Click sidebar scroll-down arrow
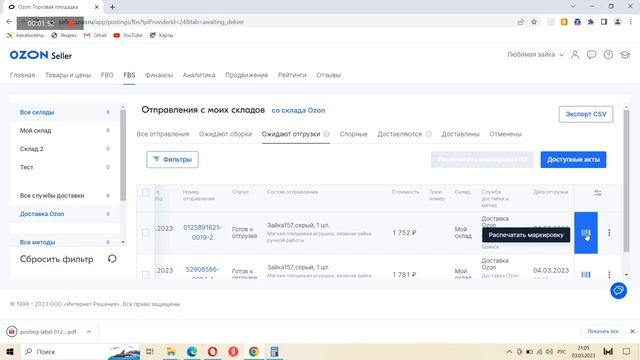 pyautogui.click(x=123, y=242)
